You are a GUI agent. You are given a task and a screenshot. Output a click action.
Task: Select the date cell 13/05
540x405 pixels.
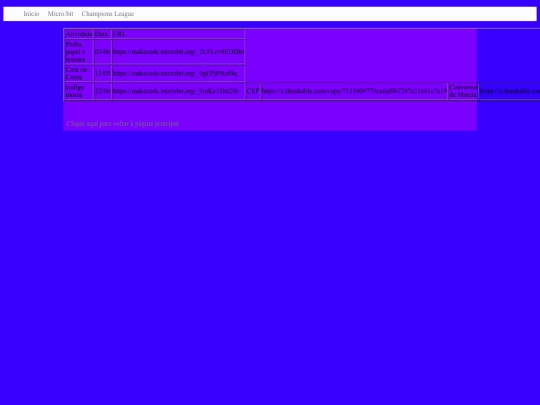[x=103, y=73]
